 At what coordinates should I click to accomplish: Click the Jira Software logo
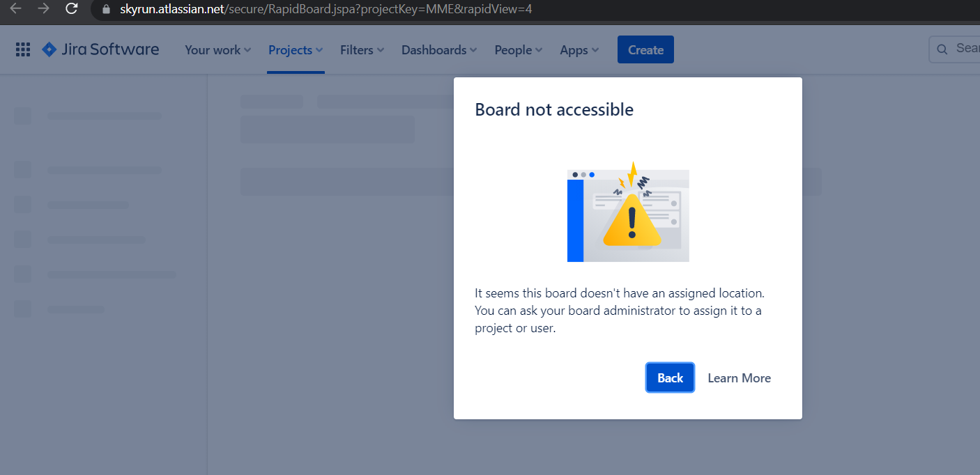click(100, 49)
